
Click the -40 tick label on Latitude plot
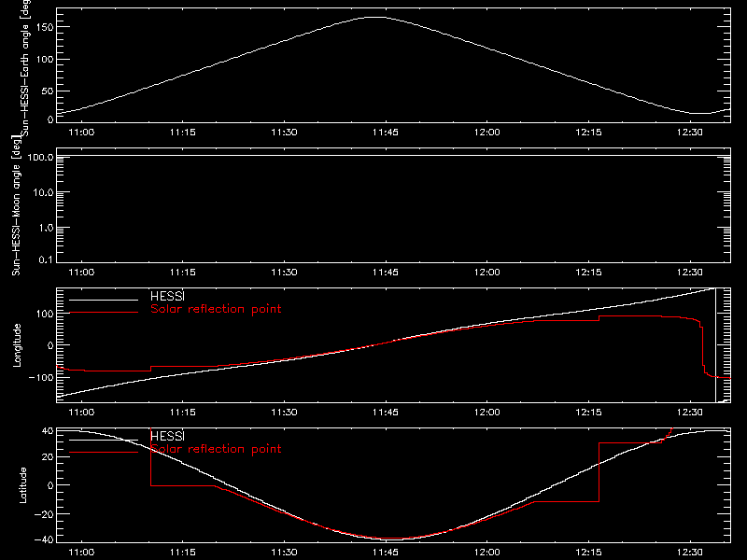[44, 539]
